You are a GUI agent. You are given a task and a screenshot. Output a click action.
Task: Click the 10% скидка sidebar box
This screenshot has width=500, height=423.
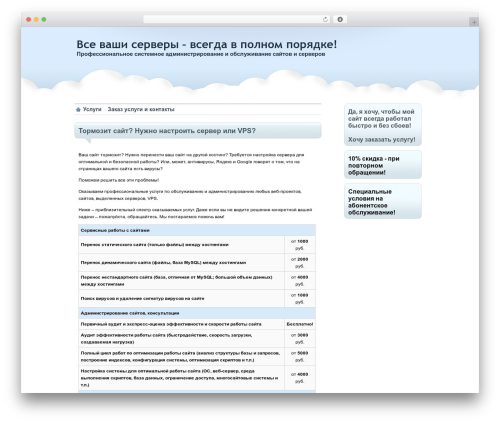[x=383, y=165]
